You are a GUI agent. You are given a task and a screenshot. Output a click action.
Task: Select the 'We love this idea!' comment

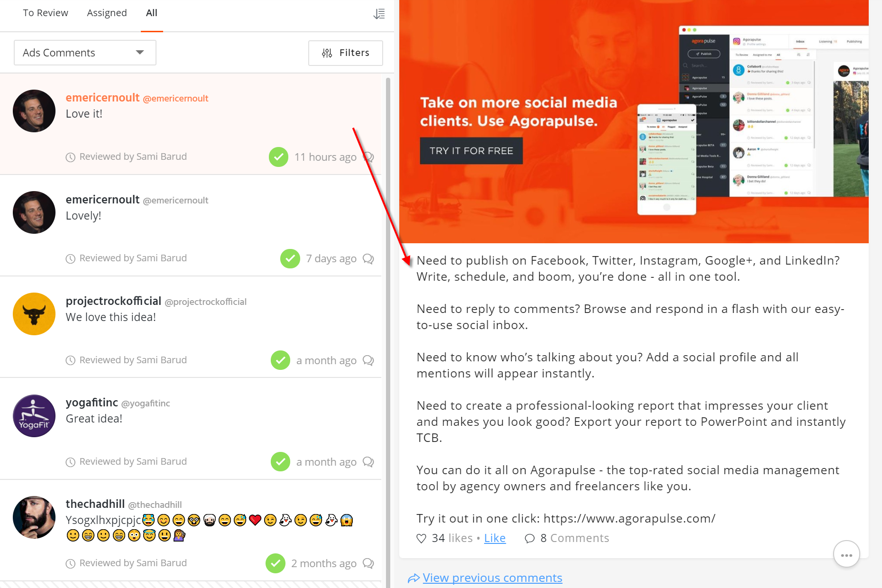tap(110, 317)
